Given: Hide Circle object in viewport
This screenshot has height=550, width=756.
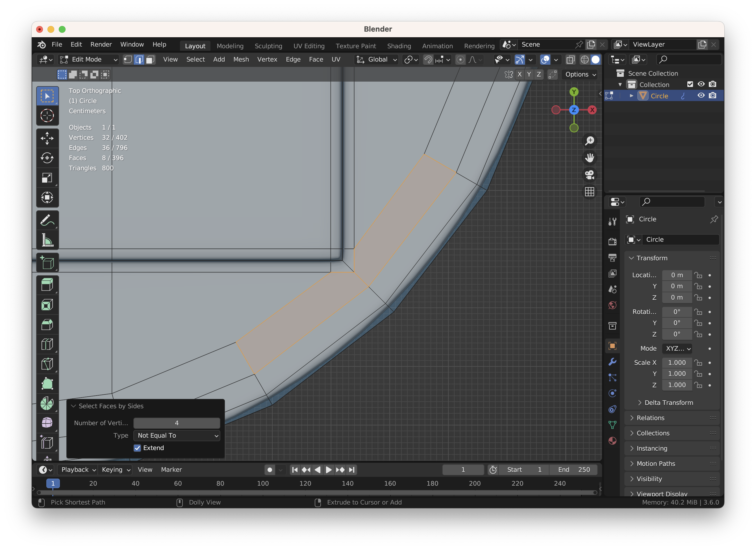Looking at the screenshot, I should click(x=701, y=96).
